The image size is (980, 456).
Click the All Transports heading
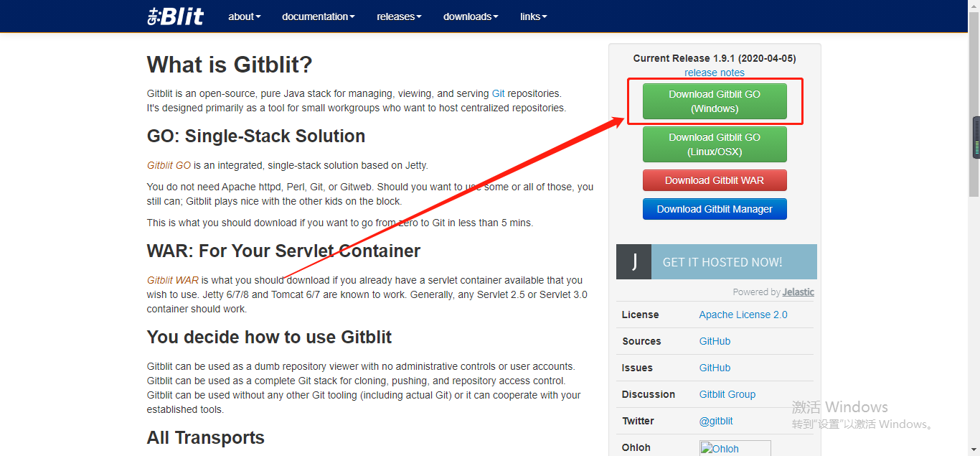[206, 438]
